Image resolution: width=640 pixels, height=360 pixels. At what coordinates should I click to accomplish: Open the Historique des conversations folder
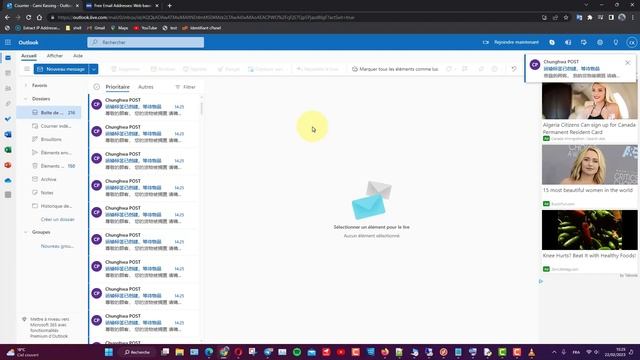49,206
